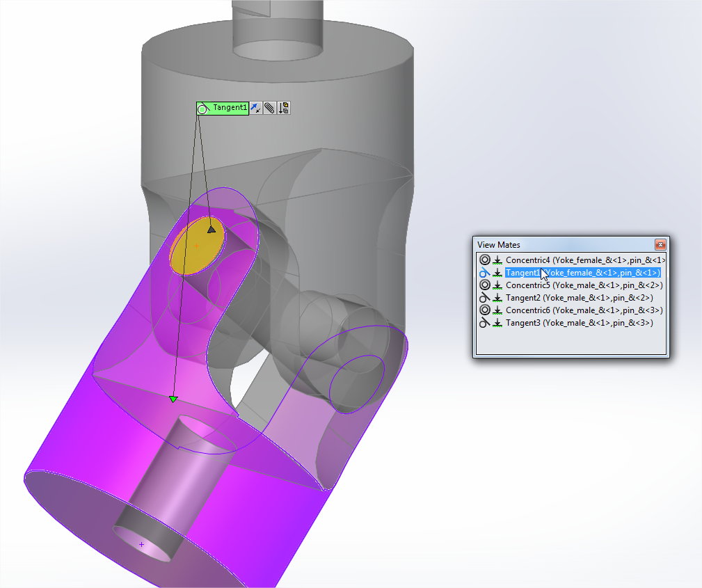Select Tangent1 mate in View Mates list
This screenshot has height=588, width=702.
[x=583, y=273]
